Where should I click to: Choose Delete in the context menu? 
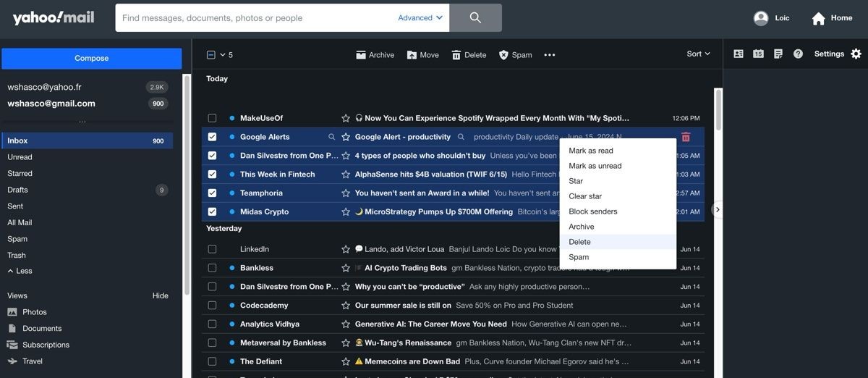618,242
